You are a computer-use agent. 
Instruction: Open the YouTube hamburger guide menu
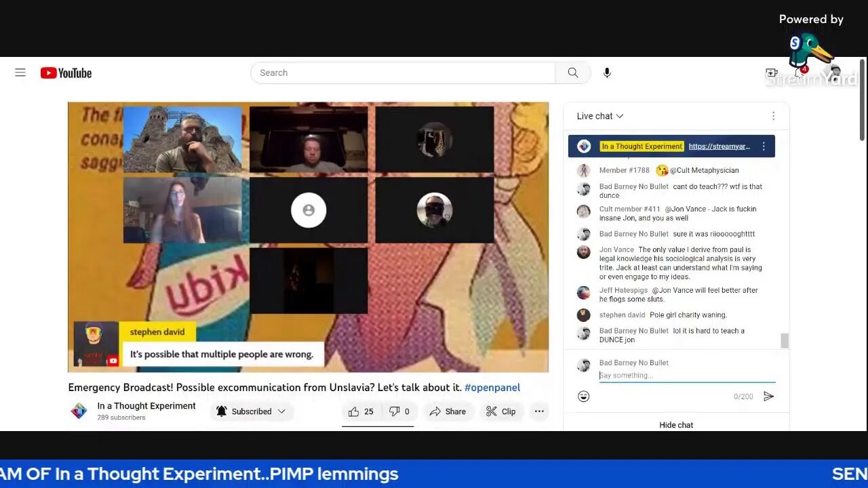(20, 73)
